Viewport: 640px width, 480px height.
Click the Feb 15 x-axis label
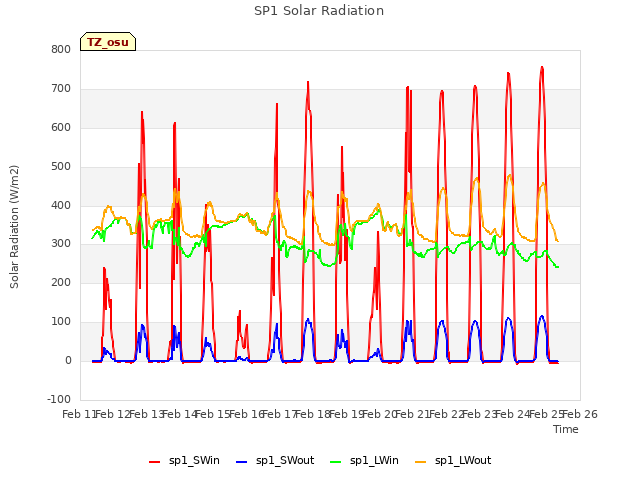pyautogui.click(x=213, y=414)
